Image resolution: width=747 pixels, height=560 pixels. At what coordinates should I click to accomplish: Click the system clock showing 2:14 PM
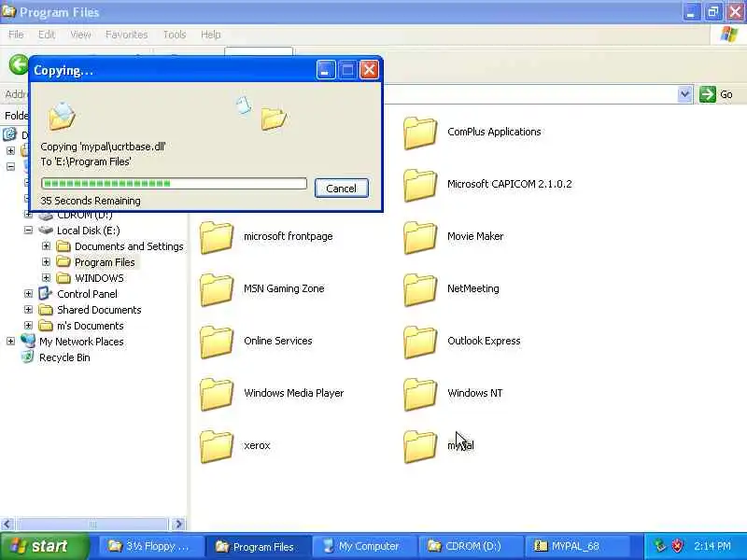coord(712,546)
